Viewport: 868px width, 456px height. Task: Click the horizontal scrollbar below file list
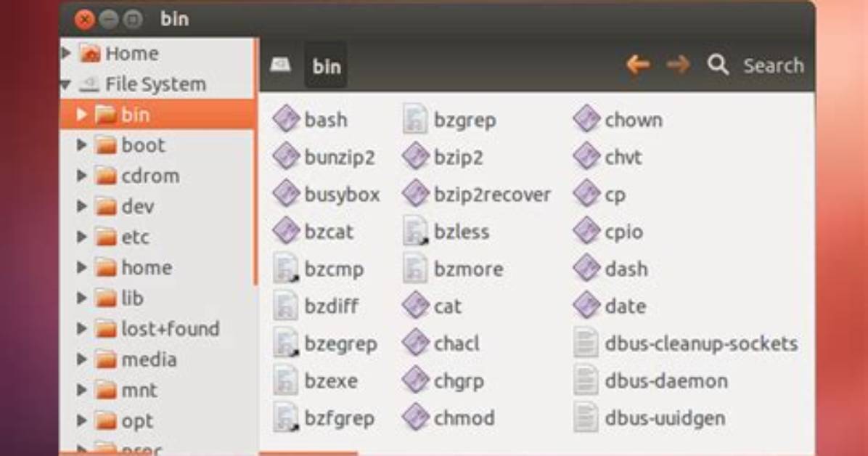point(309,453)
